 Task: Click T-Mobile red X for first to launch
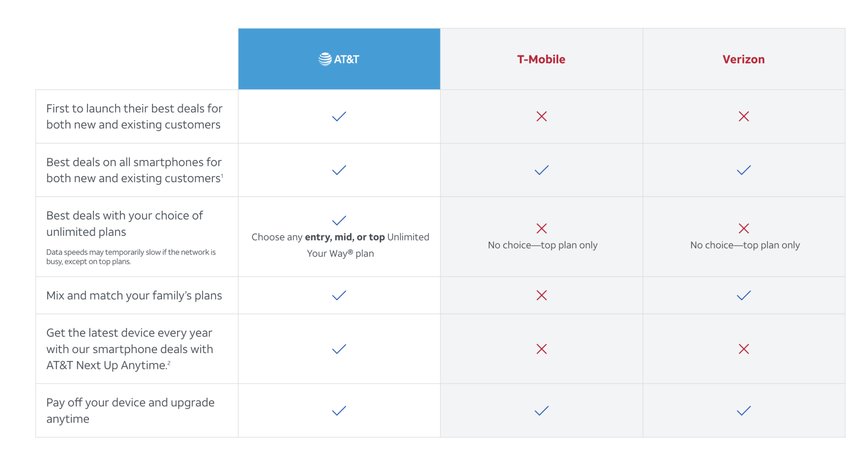[x=541, y=116]
